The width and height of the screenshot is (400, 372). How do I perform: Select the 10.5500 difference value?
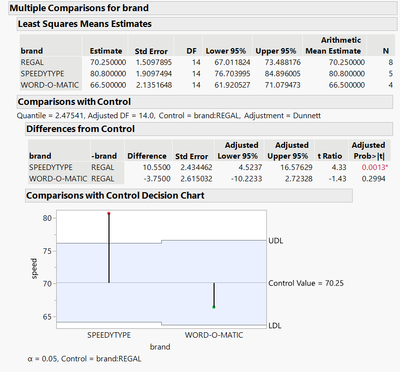(x=157, y=167)
